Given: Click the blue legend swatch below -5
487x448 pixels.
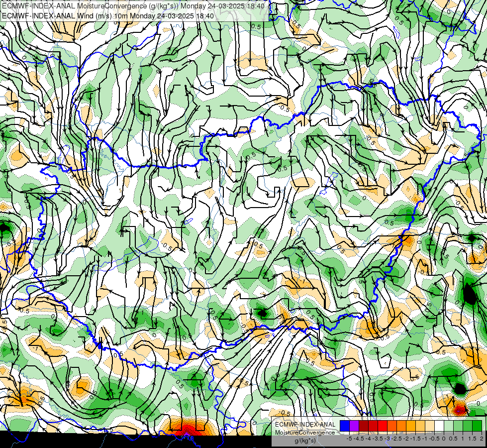Looking at the screenshot, I should click(x=345, y=426).
